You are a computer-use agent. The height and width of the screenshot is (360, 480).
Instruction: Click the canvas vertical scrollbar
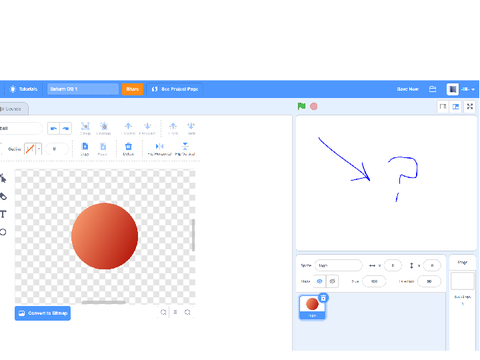tap(193, 235)
